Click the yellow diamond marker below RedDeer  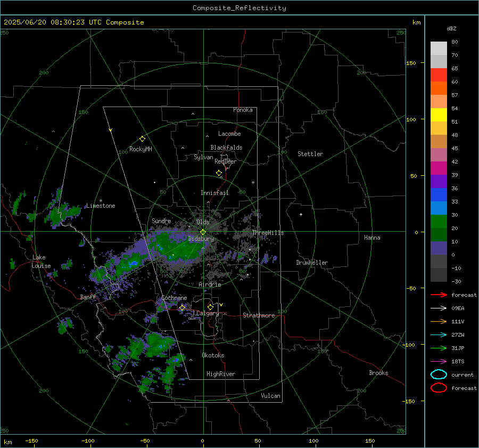[219, 173]
